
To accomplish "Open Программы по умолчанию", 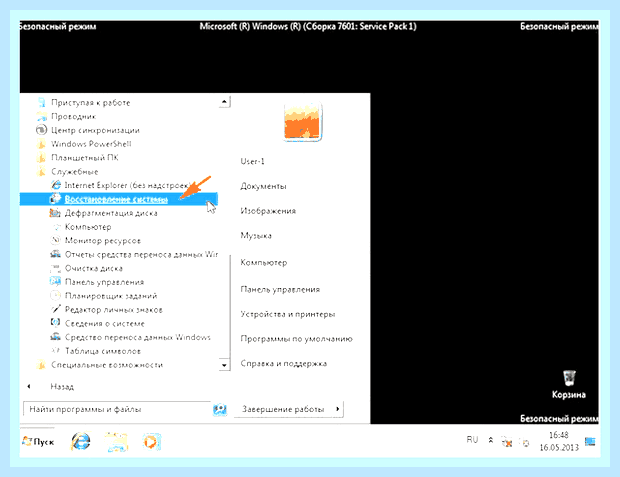I will tap(297, 339).
